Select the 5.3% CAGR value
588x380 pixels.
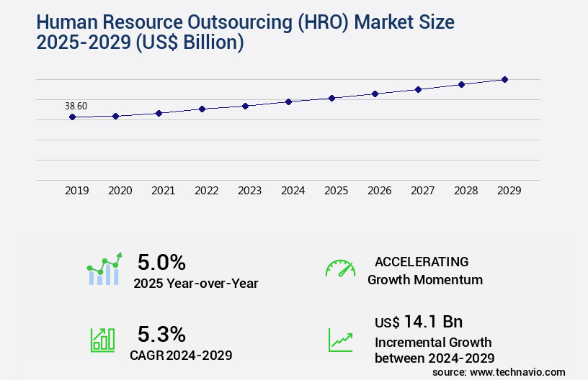(x=161, y=334)
